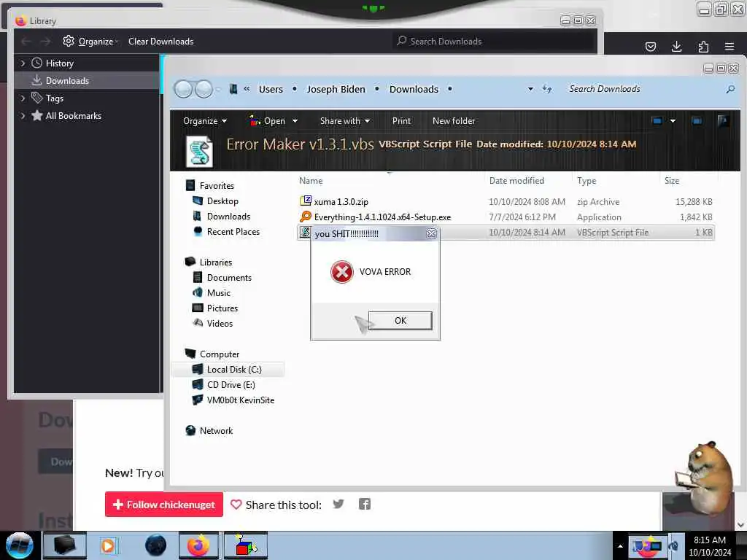
Task: Expand the History item in Firefox Library
Action: coord(23,63)
